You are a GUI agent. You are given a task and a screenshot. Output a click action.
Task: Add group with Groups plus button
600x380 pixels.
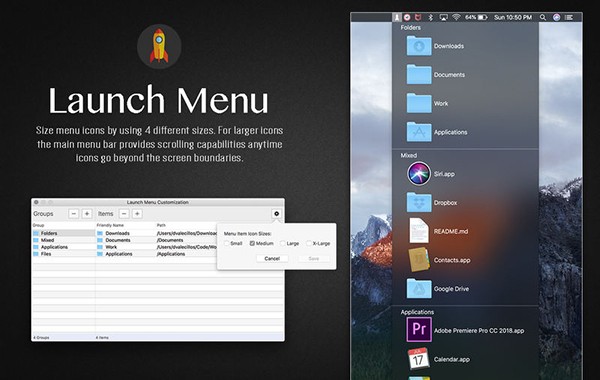[87, 214]
